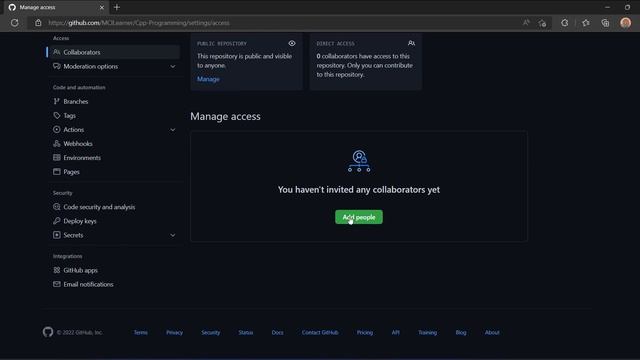Open Contact GitHub footer link
640x360 pixels.
[x=320, y=333]
